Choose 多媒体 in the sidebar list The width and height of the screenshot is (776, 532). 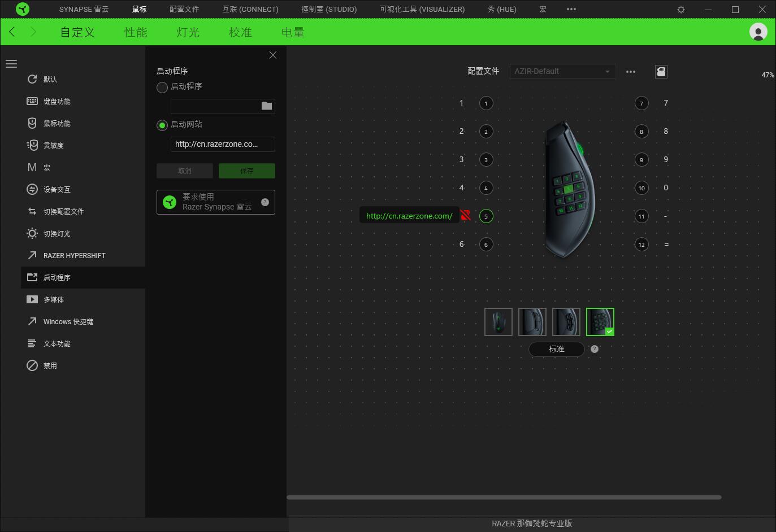coord(54,300)
